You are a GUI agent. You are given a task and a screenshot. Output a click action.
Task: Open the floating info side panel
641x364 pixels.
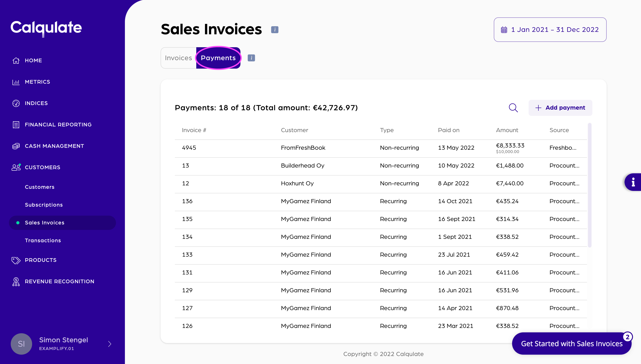(x=633, y=182)
